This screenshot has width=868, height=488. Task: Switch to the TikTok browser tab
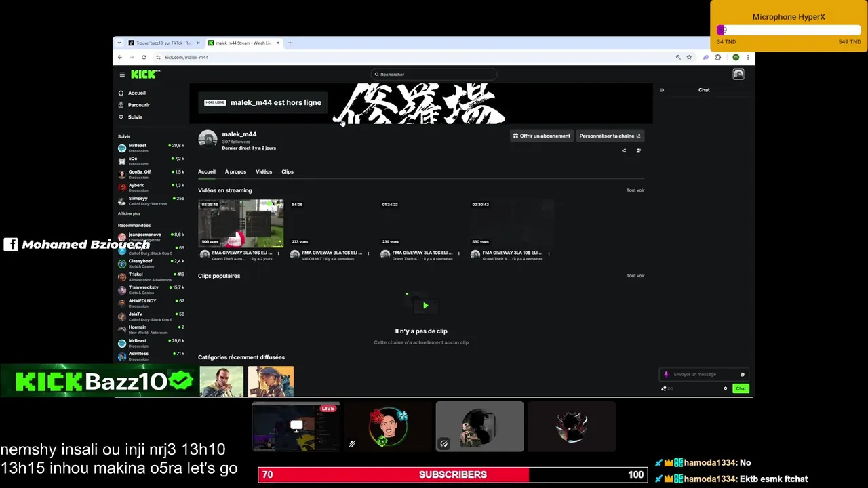pos(163,43)
